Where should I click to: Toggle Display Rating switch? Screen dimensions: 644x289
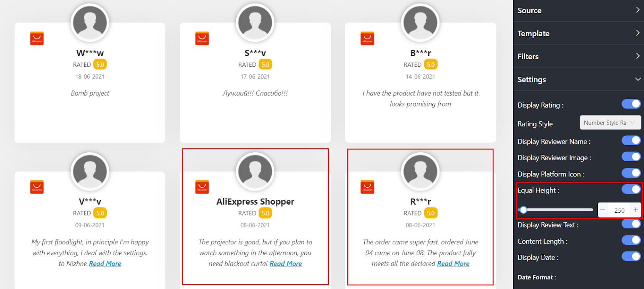point(631,104)
